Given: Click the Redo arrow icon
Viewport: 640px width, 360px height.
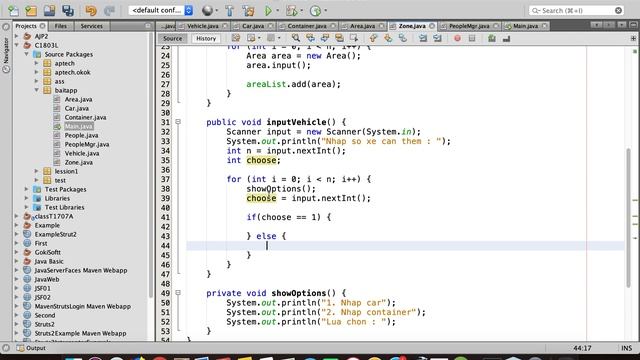Looking at the screenshot, I should [109, 11].
